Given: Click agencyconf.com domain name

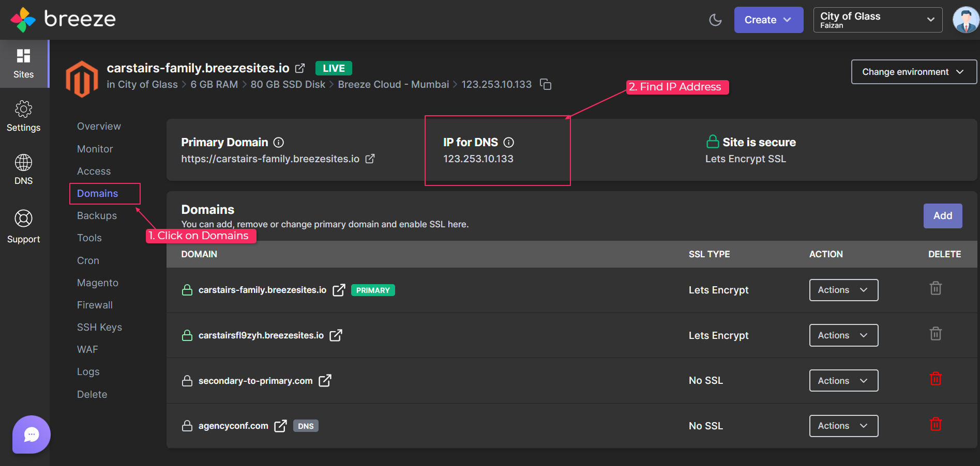Looking at the screenshot, I should click(233, 426).
